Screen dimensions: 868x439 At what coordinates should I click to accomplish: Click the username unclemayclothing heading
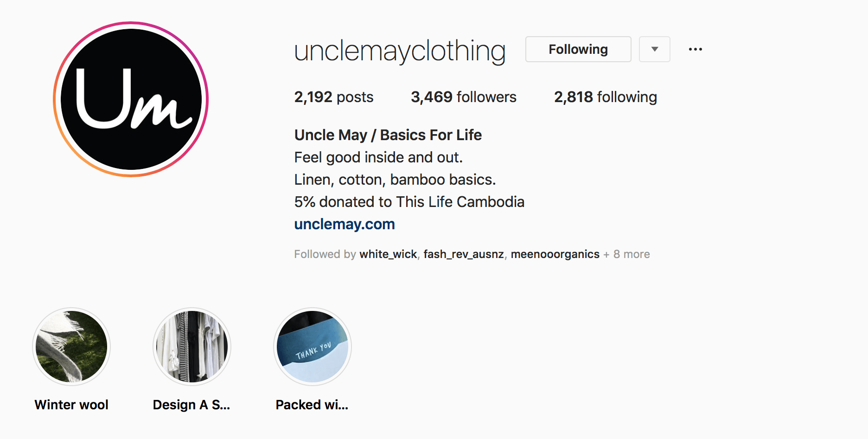click(x=399, y=51)
